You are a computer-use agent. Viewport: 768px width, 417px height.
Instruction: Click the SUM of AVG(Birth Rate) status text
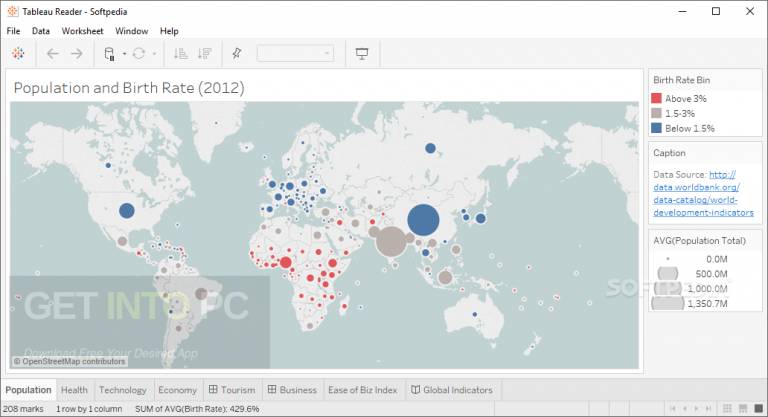pos(197,409)
